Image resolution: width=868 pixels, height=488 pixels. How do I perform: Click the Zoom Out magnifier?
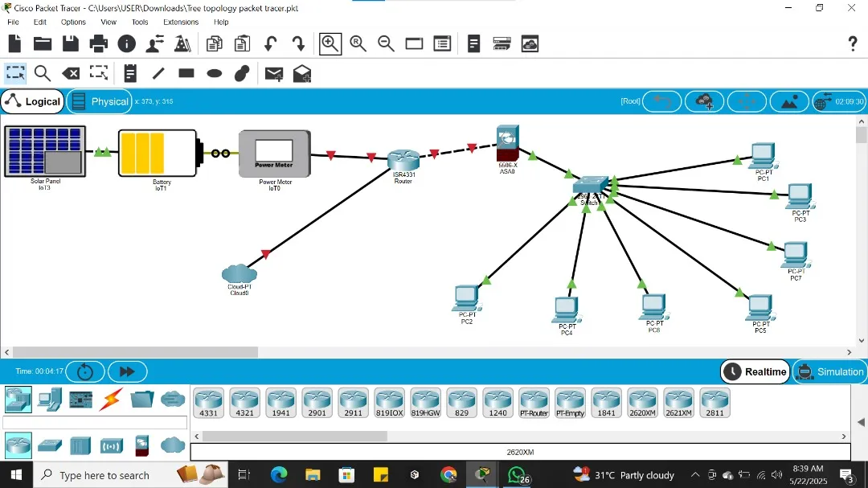click(386, 43)
